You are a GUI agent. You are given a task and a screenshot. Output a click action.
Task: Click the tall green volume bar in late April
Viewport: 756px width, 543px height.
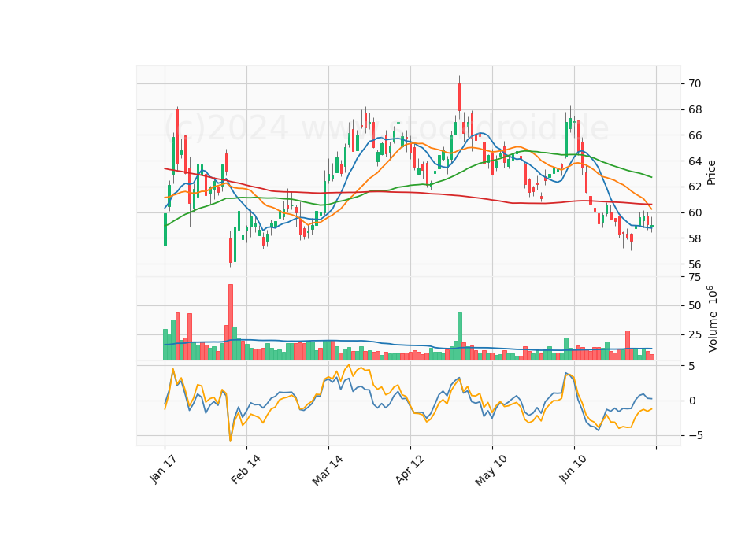click(459, 336)
